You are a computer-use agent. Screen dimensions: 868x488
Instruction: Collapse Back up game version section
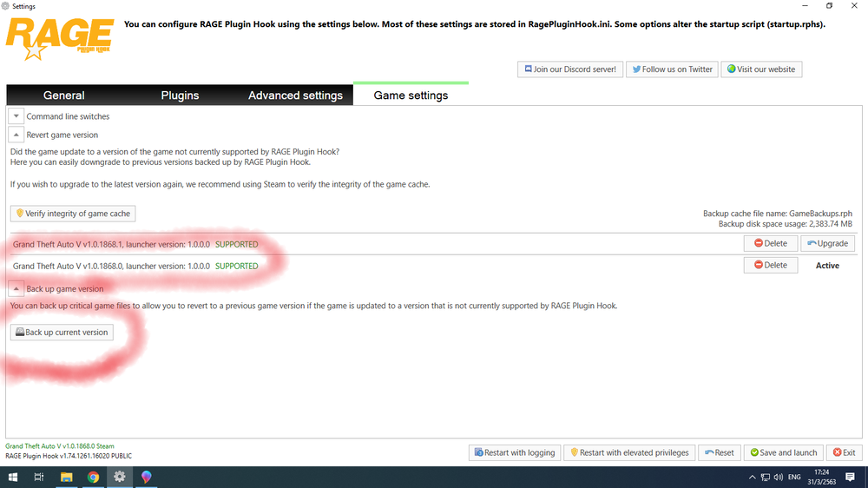16,288
